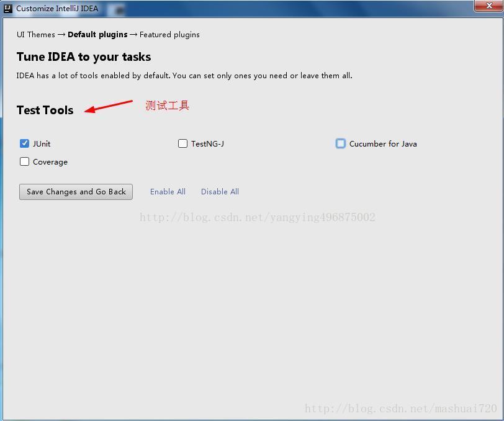
Task: Click the Disable All link
Action: point(220,191)
